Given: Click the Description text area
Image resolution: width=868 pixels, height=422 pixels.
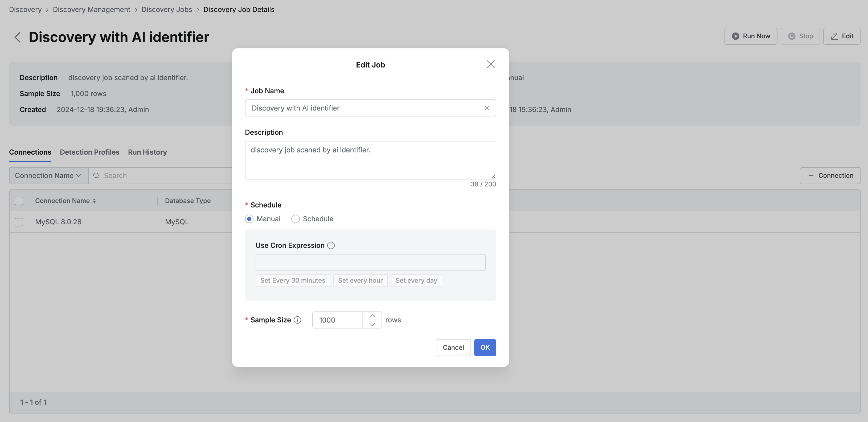Looking at the screenshot, I should 370,160.
